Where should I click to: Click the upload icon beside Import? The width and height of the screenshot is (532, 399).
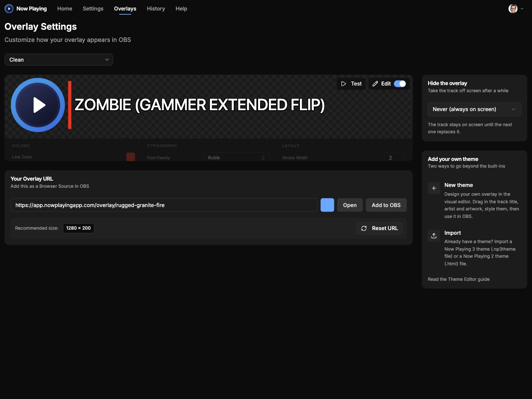434,236
